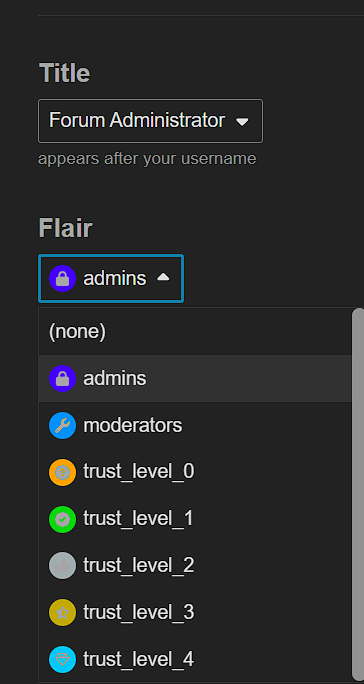Click the caret arrow beside Forum Administrator
This screenshot has width=364, height=684.
pos(242,122)
